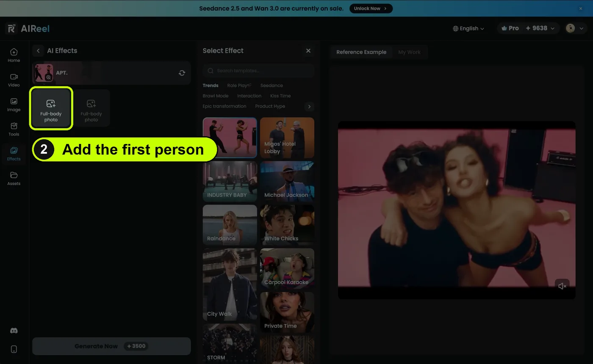Screen dimensions: 593x364
Task: Preview the APT. effect thumbnail
Action: coord(44,73)
